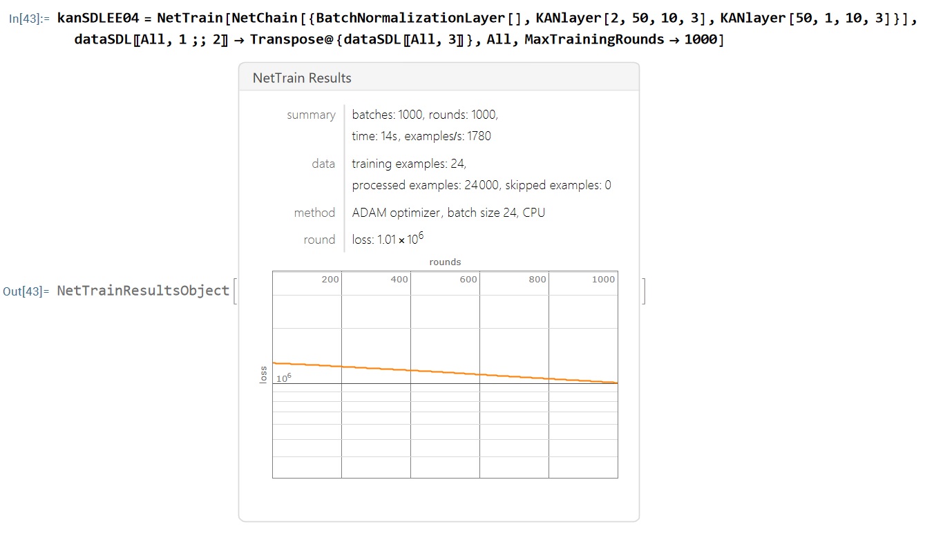Screen dimensions: 934x560
Task: Click the rounds axis title above plot
Action: point(445,262)
